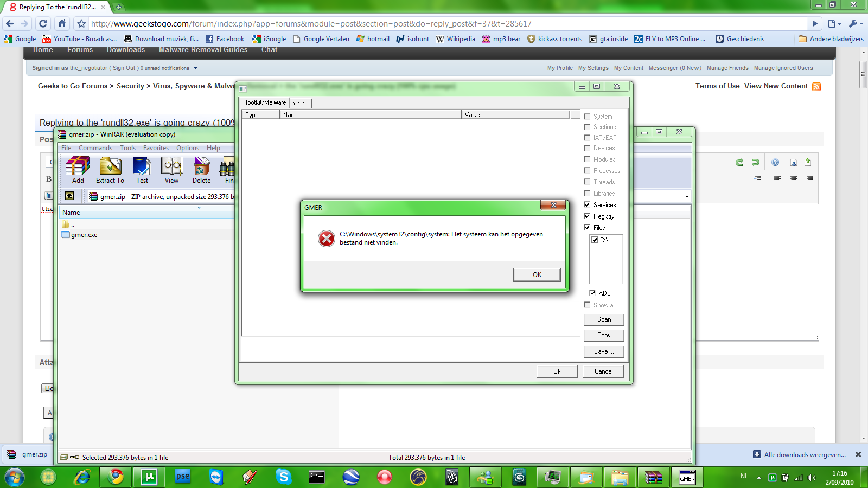This screenshot has height=488, width=868.
Task: Click the Malware Removal Guides nav item
Action: click(203, 50)
